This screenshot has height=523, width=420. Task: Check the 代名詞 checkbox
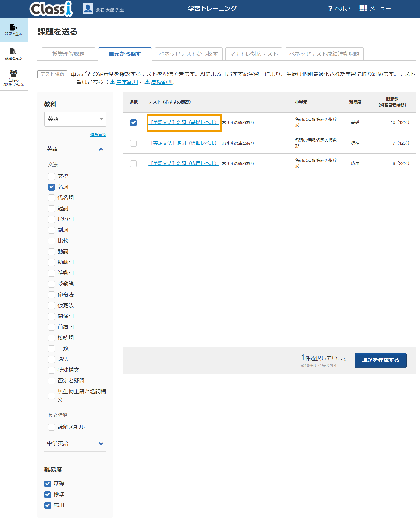click(x=52, y=198)
